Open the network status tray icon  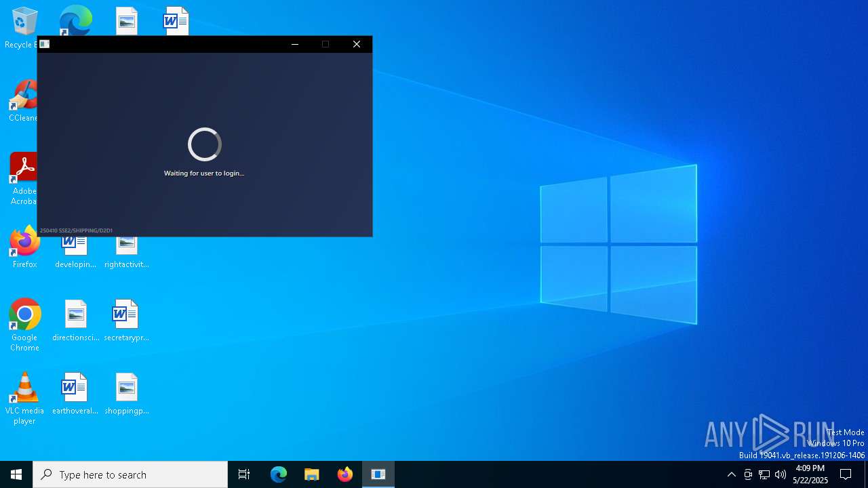[764, 474]
